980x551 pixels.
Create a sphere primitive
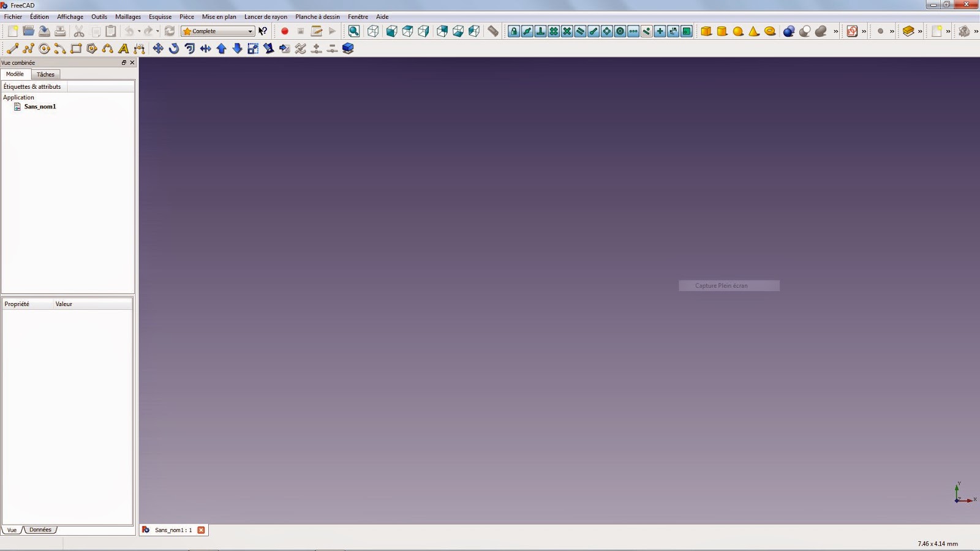(x=737, y=31)
